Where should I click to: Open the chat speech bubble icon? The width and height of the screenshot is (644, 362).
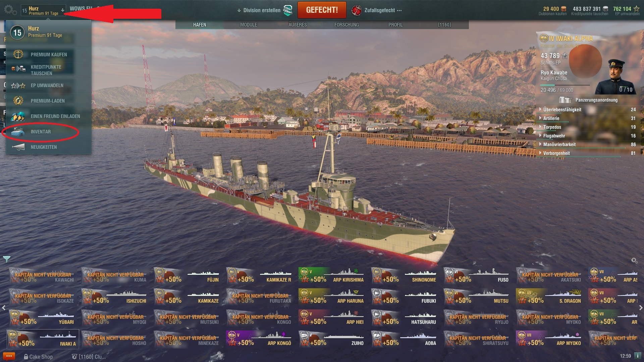click(x=9, y=356)
